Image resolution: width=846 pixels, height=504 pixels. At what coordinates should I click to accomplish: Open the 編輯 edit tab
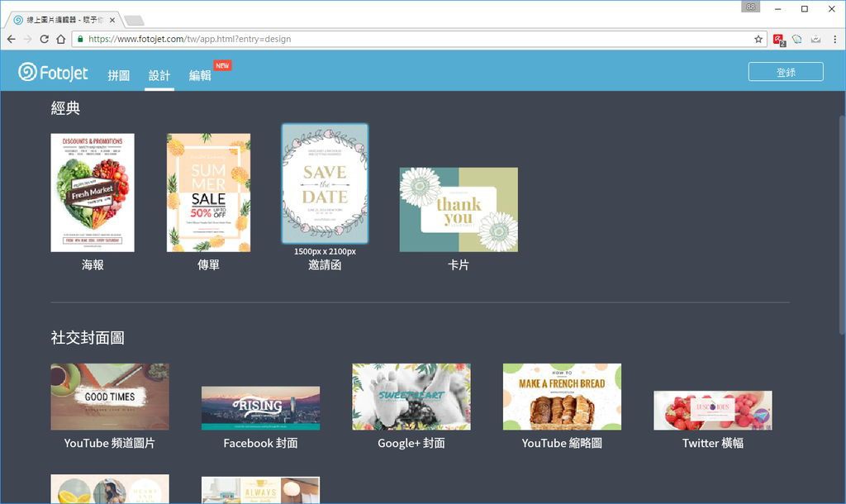pyautogui.click(x=200, y=75)
